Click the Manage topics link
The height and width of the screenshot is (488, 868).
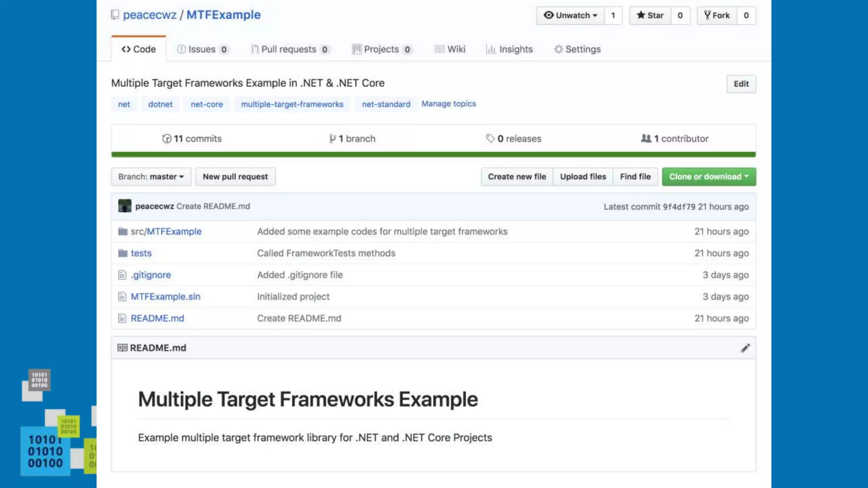tap(448, 104)
